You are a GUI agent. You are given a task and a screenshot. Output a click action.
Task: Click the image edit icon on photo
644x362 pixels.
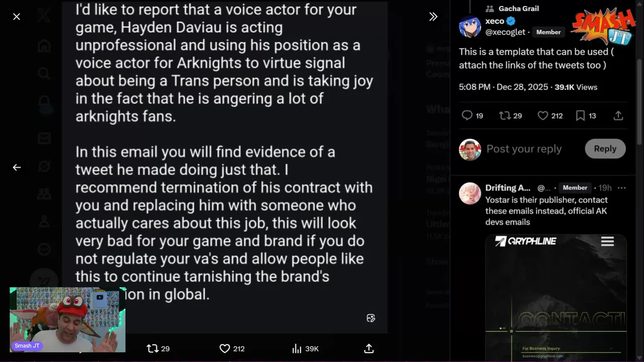pyautogui.click(x=371, y=318)
